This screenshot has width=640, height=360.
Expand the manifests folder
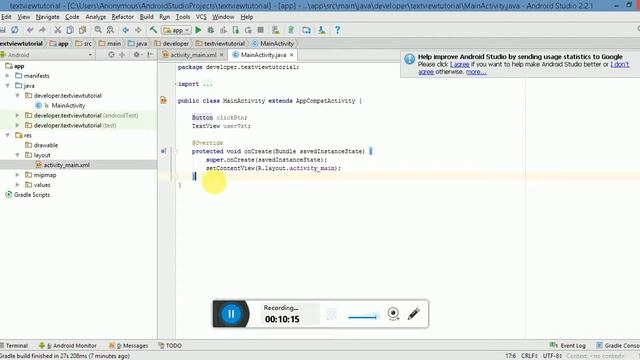7,76
